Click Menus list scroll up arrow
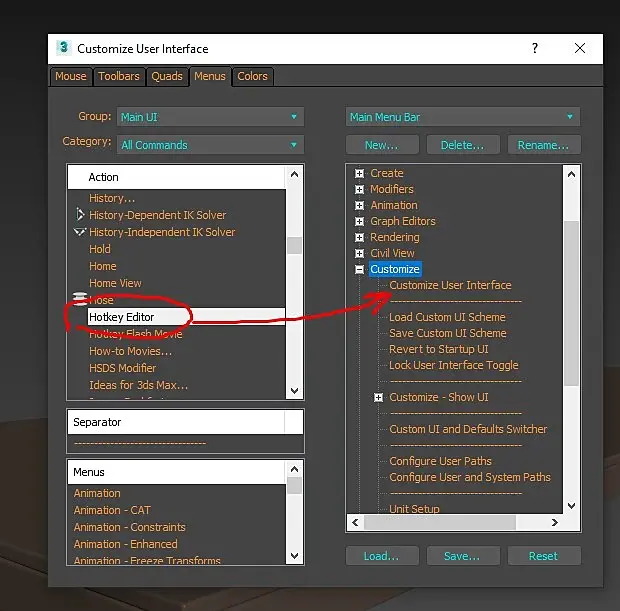Image resolution: width=620 pixels, height=611 pixels. (x=294, y=469)
